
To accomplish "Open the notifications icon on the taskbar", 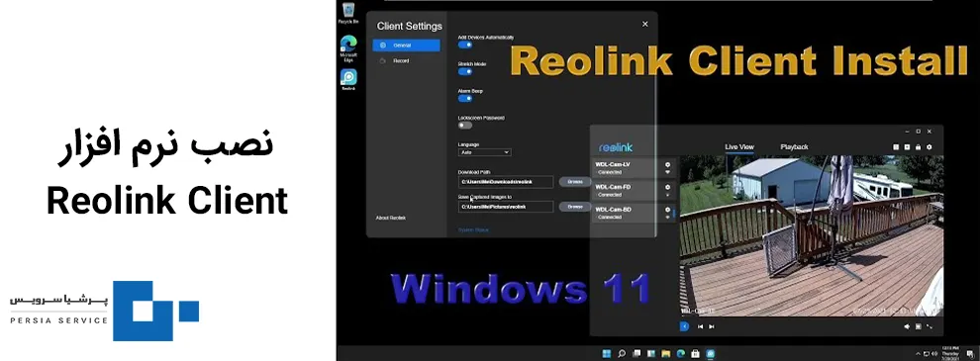I will [972, 354].
